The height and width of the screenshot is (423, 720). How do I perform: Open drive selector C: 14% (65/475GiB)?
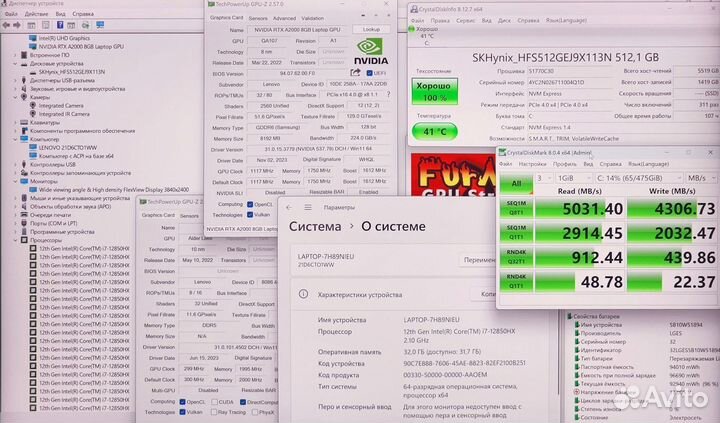(x=639, y=178)
